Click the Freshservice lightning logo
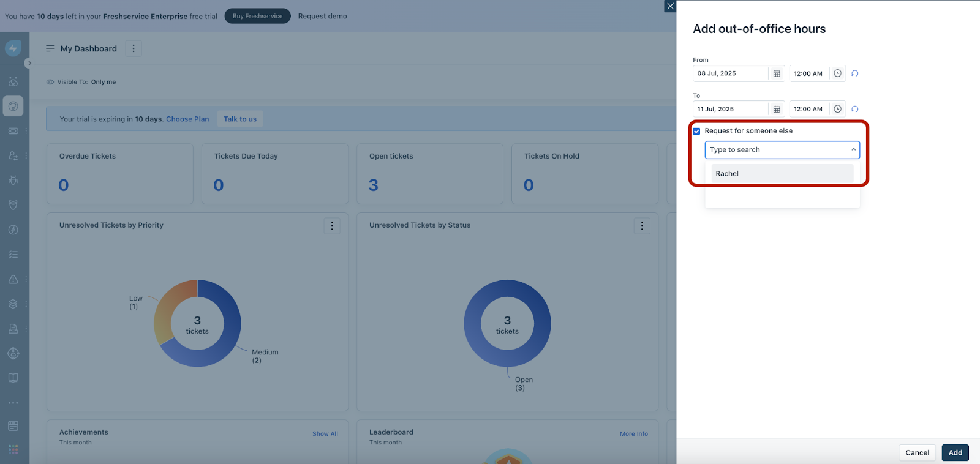Screen dimensions: 980x464 point(13,48)
